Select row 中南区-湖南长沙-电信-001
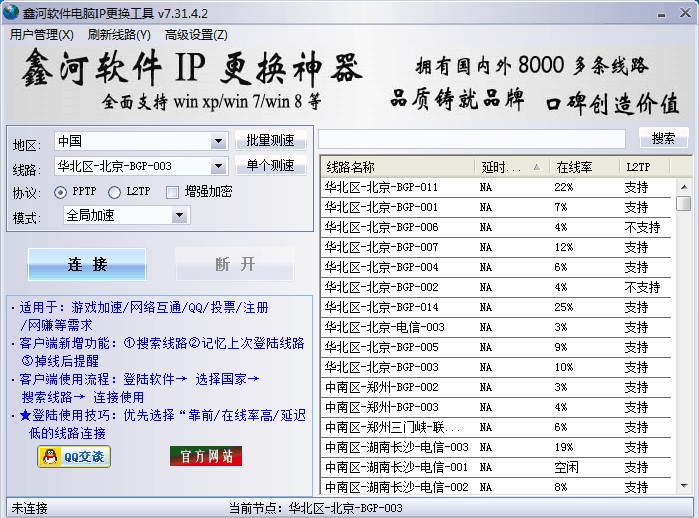The image size is (699, 518). tap(496, 467)
